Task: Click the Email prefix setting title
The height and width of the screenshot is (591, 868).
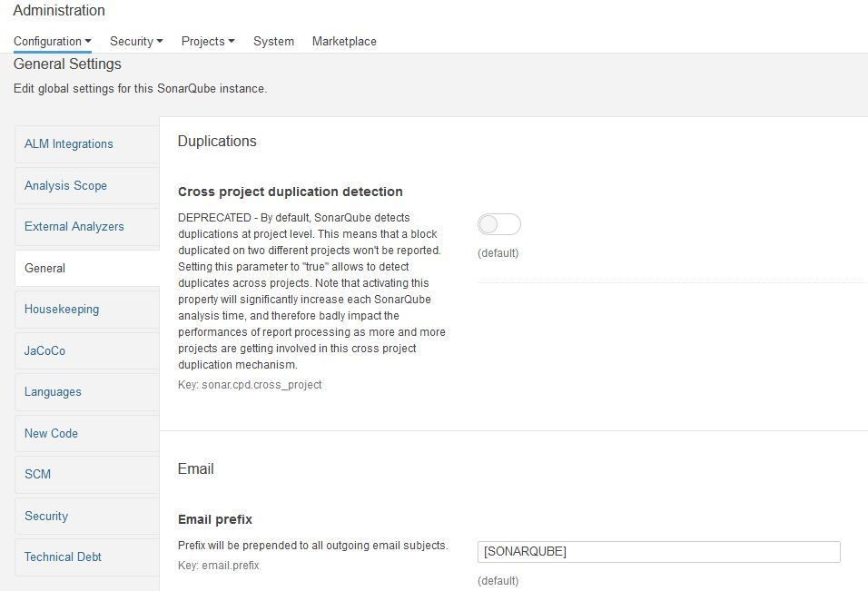Action: coord(215,519)
